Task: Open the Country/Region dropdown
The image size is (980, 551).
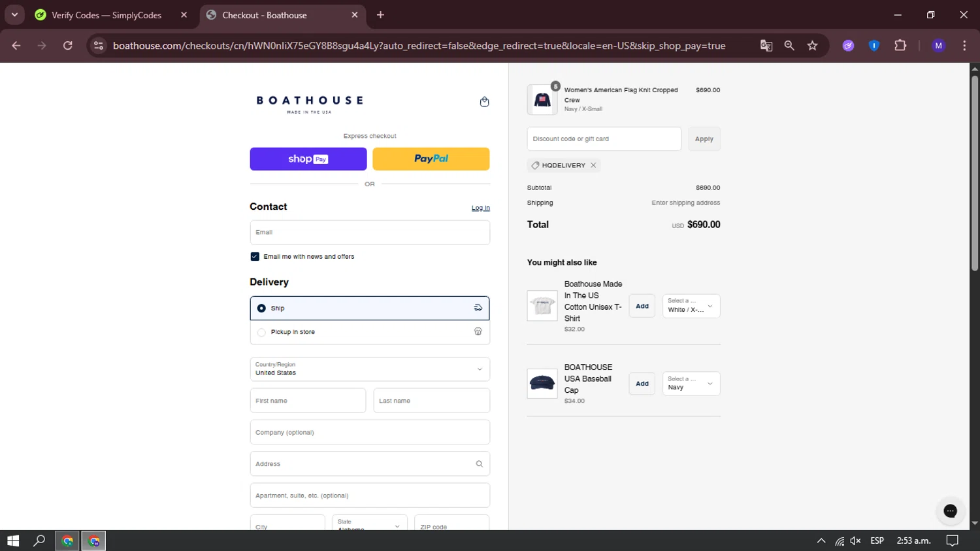Action: (x=370, y=369)
